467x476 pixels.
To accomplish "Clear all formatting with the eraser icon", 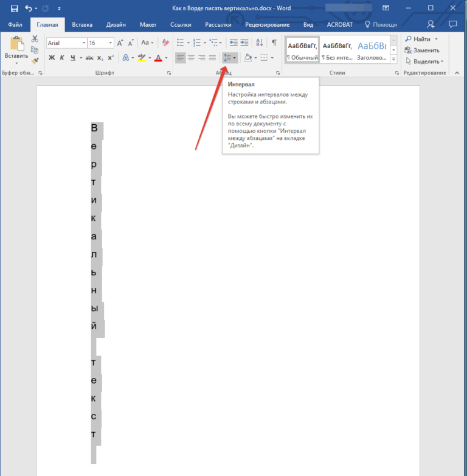I will coord(165,43).
